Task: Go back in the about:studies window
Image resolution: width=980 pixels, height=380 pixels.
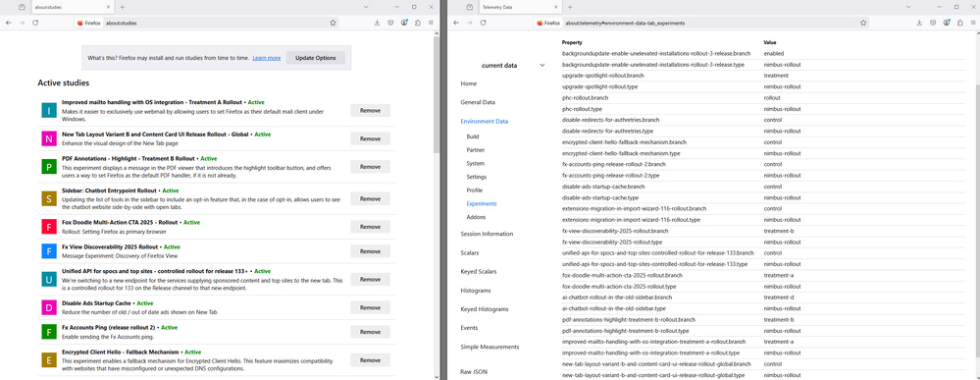Action: (x=8, y=23)
